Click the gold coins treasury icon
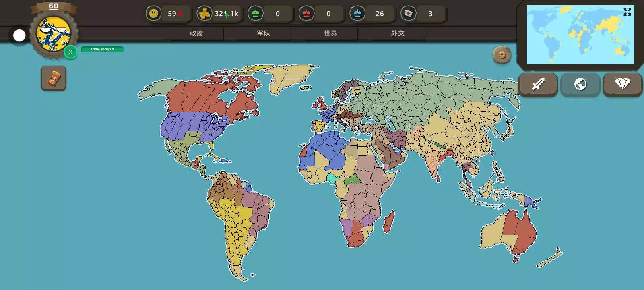The image size is (644, 290). click(x=204, y=14)
